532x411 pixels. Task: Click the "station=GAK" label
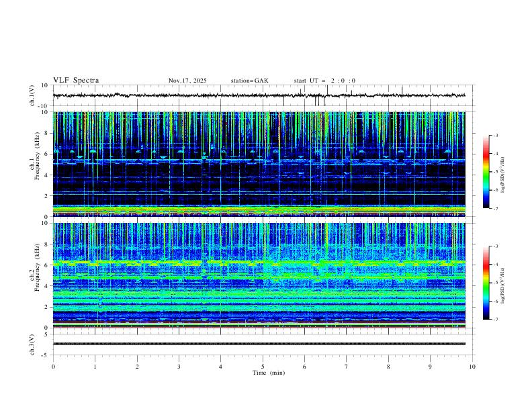pyautogui.click(x=249, y=81)
